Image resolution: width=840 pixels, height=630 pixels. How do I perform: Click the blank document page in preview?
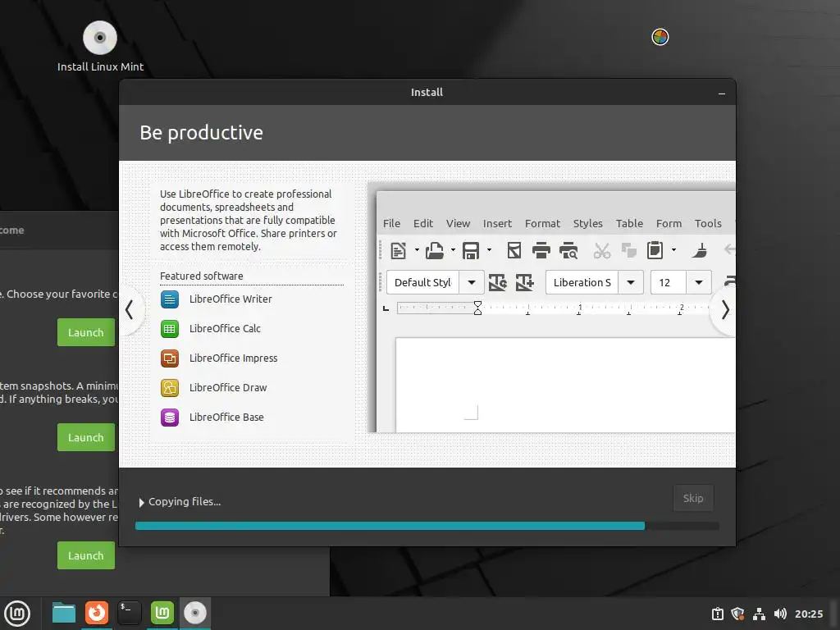point(565,385)
